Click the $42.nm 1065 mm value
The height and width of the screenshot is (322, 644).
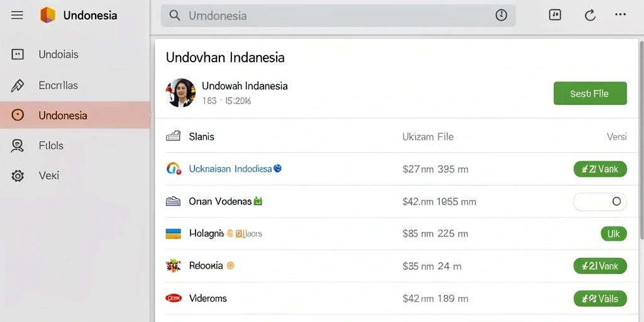439,202
